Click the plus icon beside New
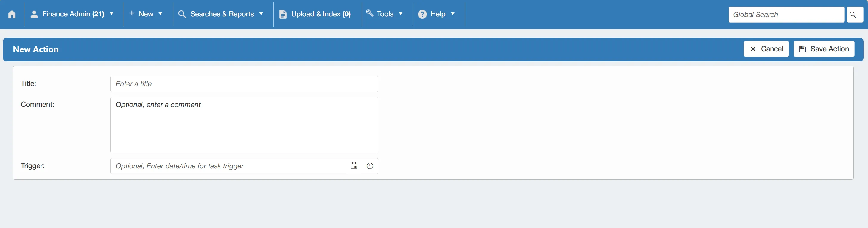Viewport: 868px width, 228px height. click(132, 13)
